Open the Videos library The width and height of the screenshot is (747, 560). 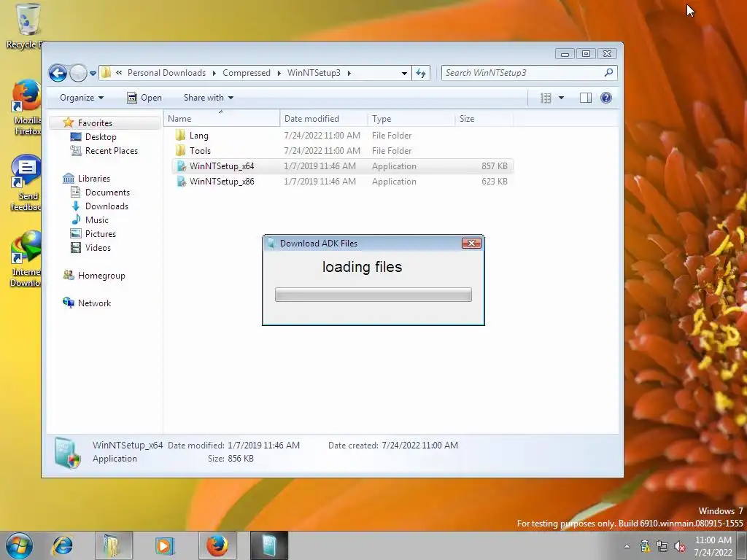coord(98,247)
